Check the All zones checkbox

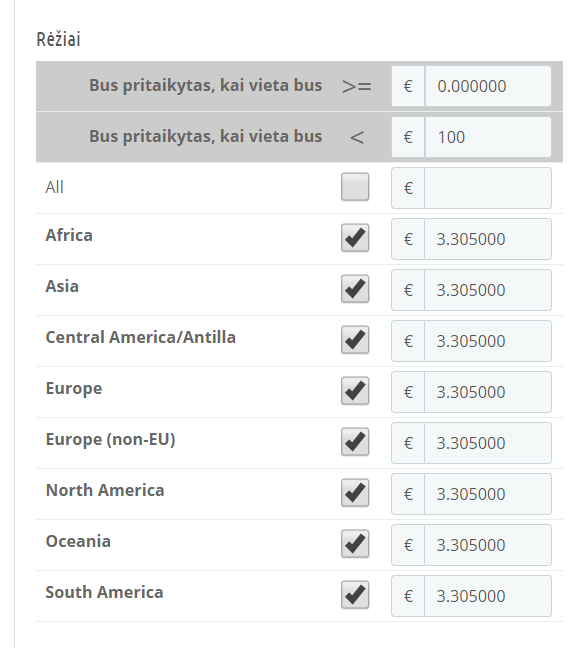coord(355,187)
